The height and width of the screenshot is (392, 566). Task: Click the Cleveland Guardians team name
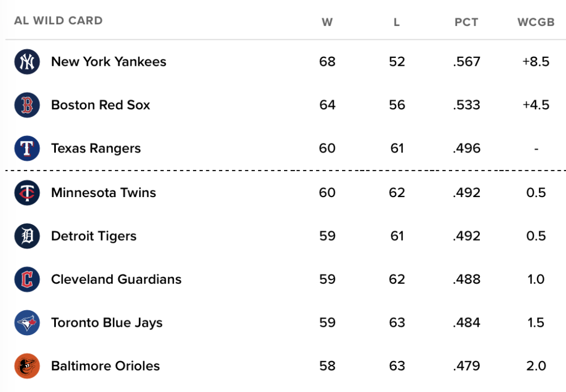(116, 279)
